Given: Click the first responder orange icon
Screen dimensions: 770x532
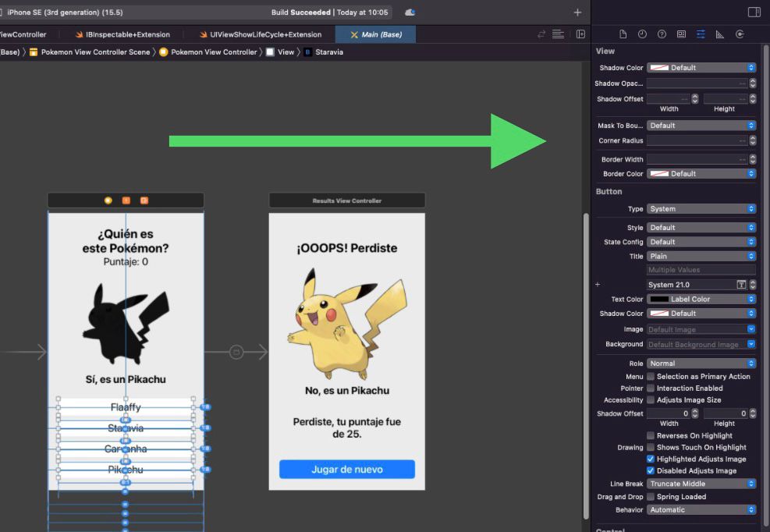Looking at the screenshot, I should [126, 200].
